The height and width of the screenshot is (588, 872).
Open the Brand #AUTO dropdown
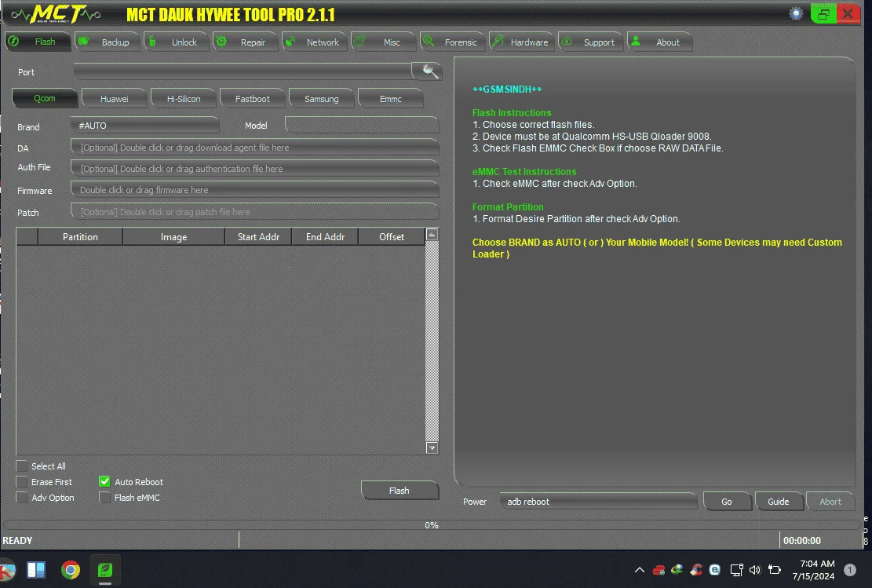tap(145, 125)
